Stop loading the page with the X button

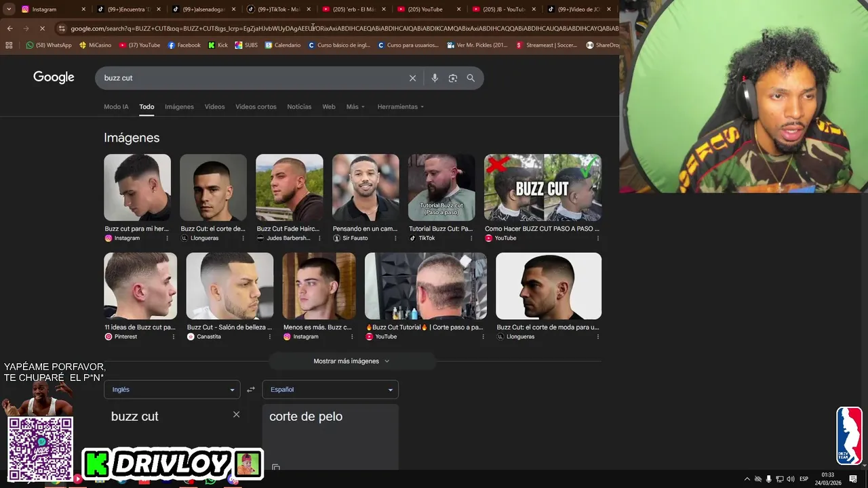pos(42,28)
